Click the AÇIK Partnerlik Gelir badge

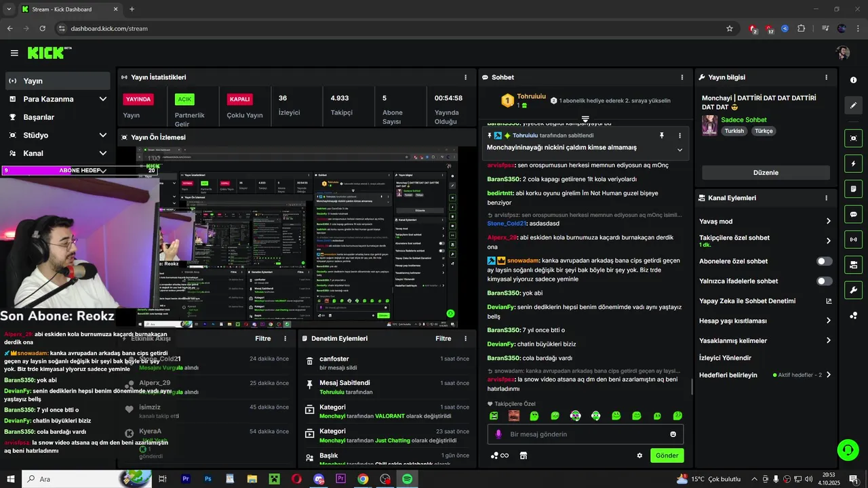point(184,99)
